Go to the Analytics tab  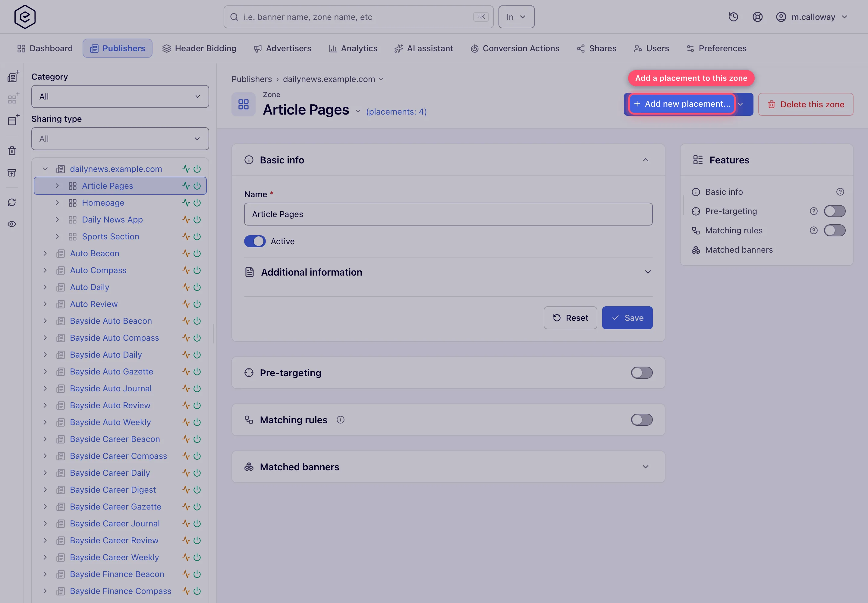coord(353,48)
